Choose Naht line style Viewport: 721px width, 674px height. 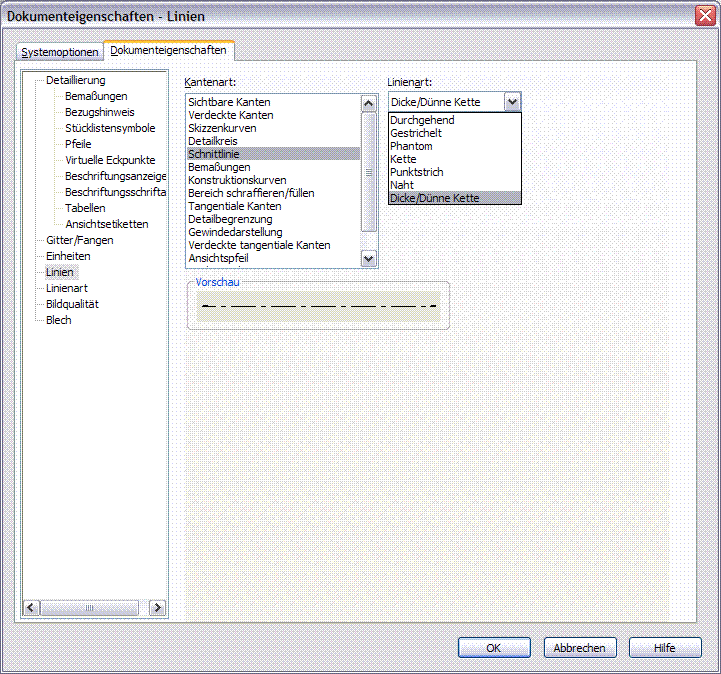click(454, 185)
